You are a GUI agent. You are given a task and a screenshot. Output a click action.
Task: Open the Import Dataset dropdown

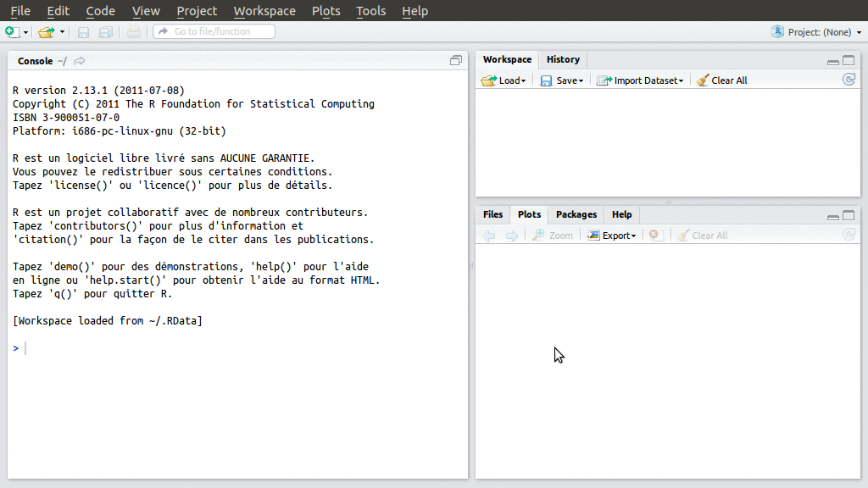640,80
